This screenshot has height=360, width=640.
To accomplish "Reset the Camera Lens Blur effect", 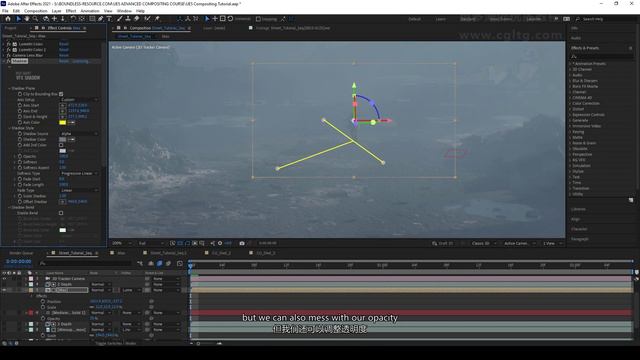I will pos(64,55).
